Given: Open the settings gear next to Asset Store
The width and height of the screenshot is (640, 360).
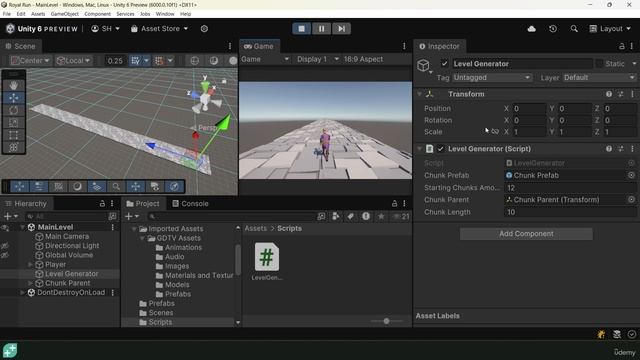Looking at the screenshot, I should tap(204, 29).
